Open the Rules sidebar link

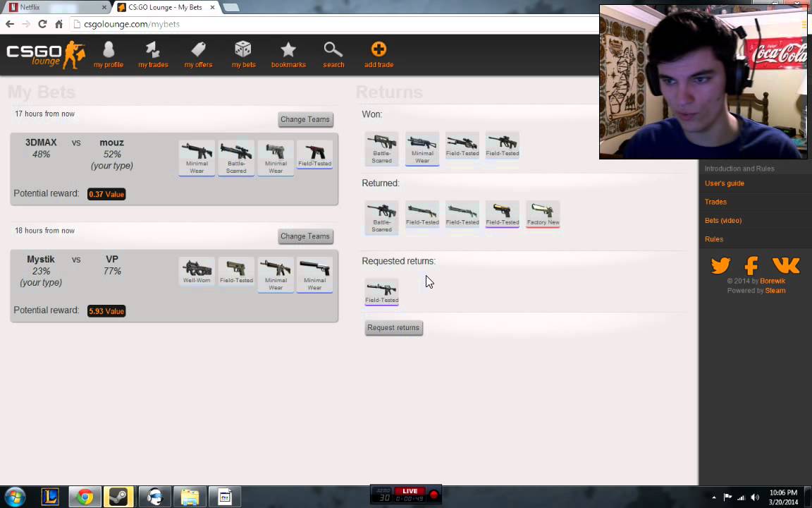point(713,239)
